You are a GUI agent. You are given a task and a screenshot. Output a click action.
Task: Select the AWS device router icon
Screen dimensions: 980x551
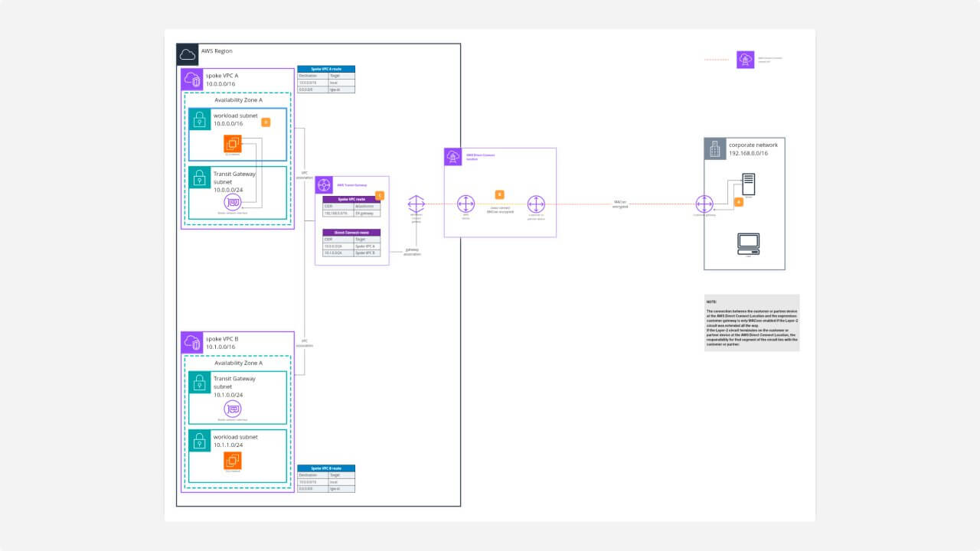(x=466, y=204)
